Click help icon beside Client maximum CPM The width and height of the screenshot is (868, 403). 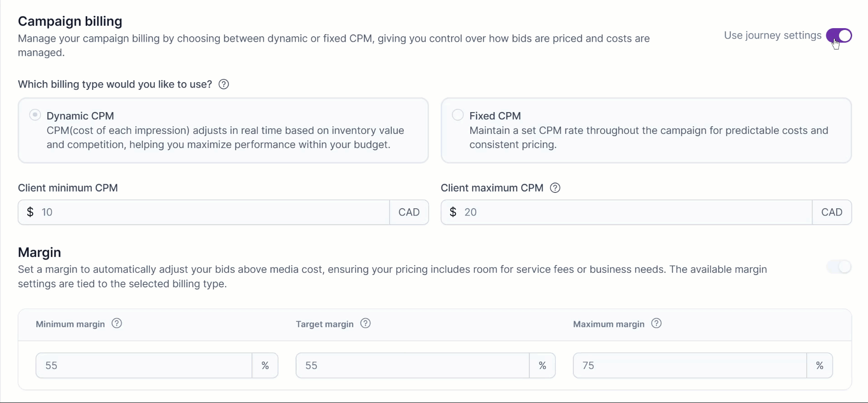[555, 188]
